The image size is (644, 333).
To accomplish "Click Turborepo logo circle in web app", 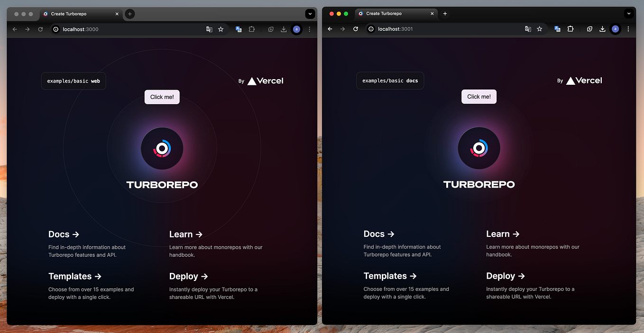I will 162,149.
